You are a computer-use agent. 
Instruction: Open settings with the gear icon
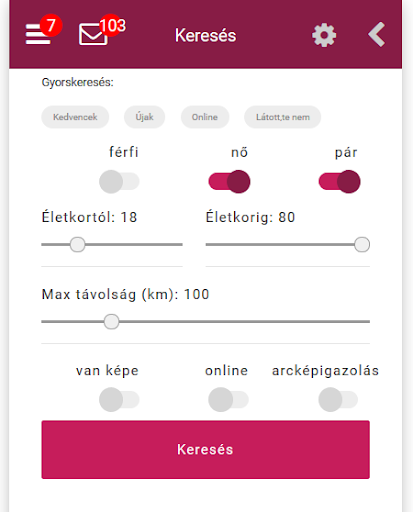click(x=324, y=35)
